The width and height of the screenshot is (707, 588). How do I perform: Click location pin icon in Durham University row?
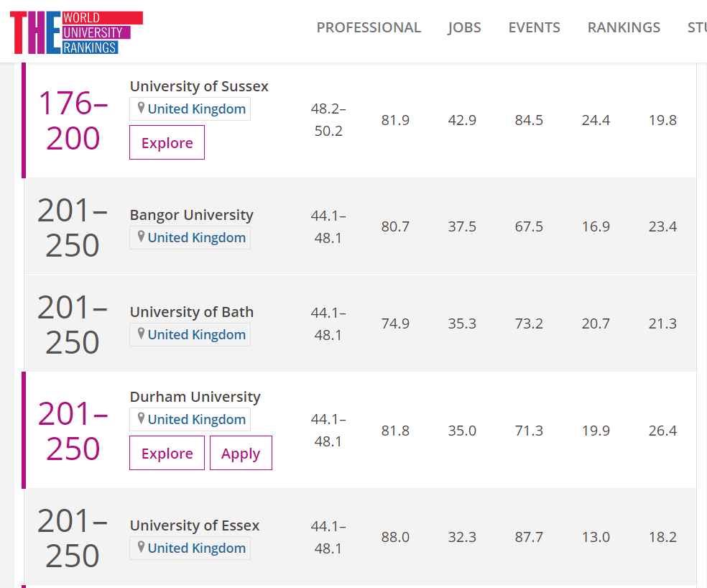142,419
